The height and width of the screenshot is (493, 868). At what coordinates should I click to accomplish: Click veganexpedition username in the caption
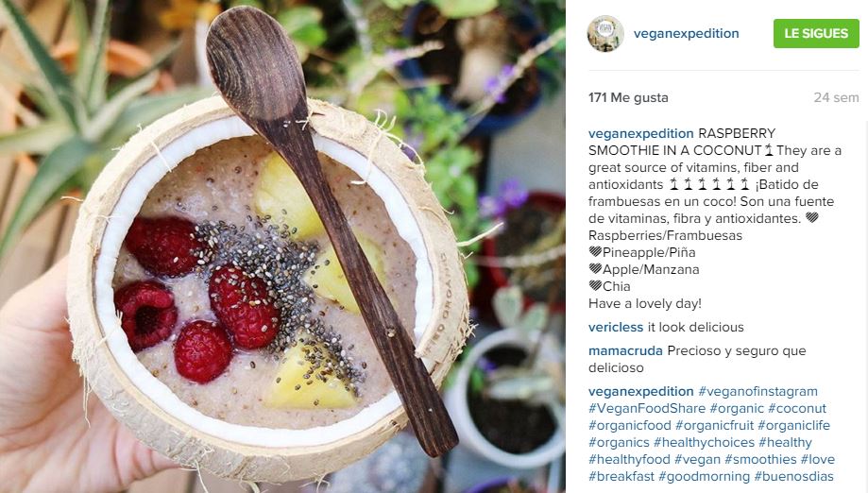(640, 133)
